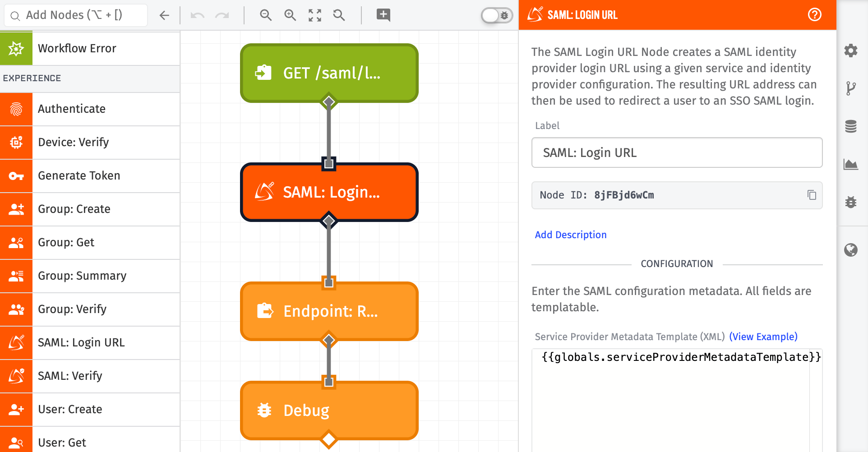Viewport: 868px width, 452px height.
Task: Click the SAML Login node output connector
Action: point(329,221)
